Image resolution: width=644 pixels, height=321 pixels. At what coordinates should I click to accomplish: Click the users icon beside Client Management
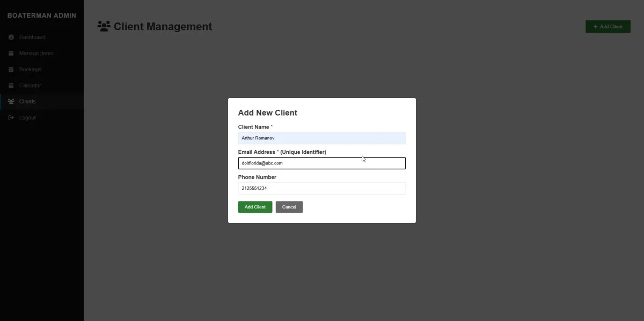pyautogui.click(x=104, y=26)
